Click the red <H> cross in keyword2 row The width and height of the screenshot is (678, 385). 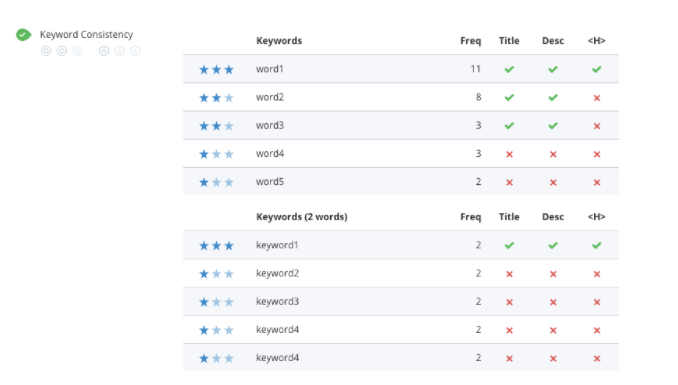(x=597, y=274)
